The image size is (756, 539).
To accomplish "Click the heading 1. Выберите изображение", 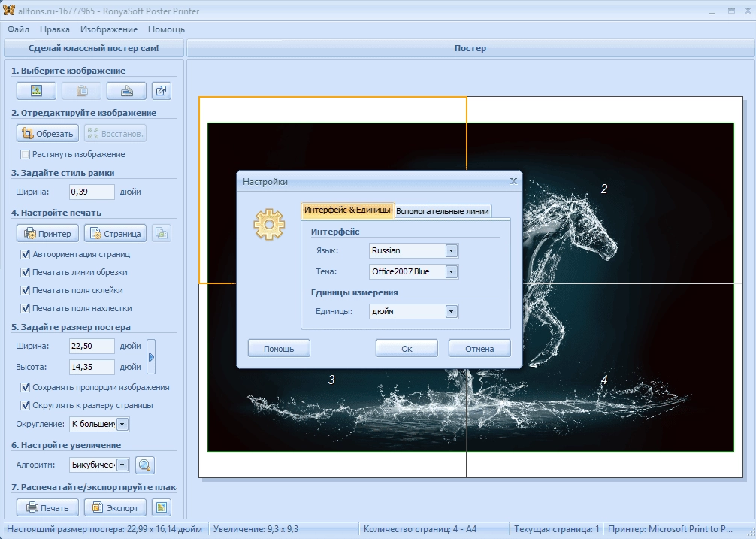I will point(68,71).
